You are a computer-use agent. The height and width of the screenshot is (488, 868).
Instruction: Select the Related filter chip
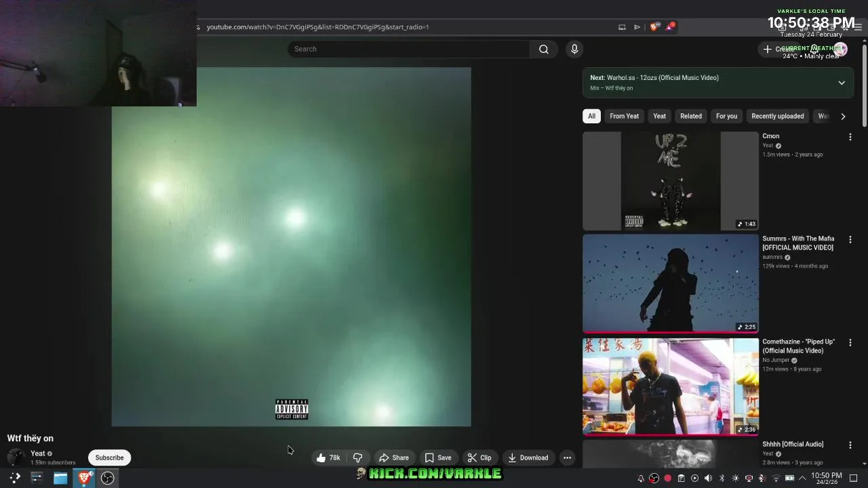pos(691,116)
